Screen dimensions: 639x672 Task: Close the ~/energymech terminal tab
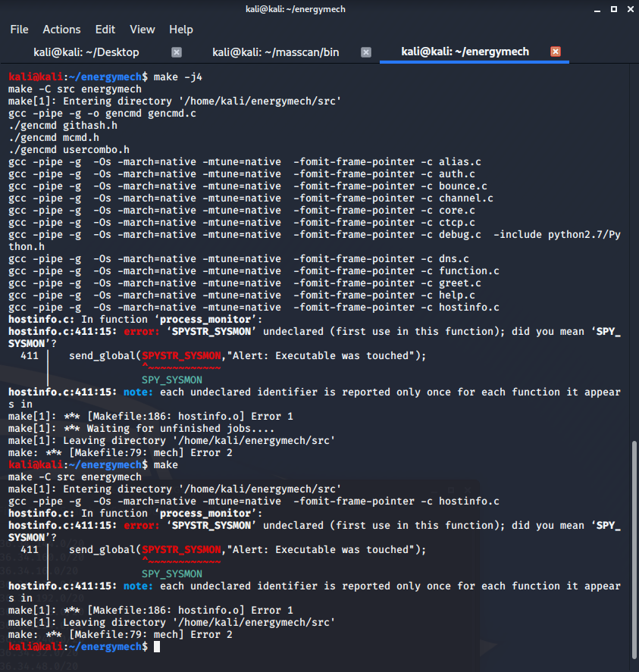[556, 52]
